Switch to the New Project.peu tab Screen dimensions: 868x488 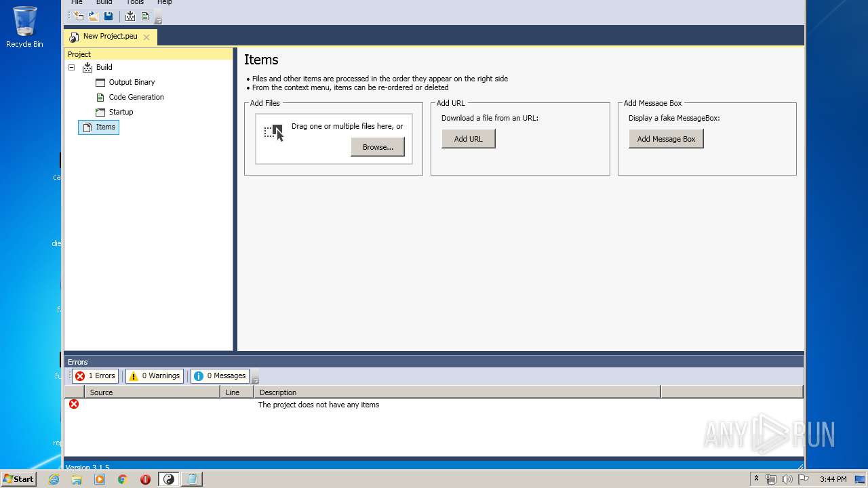[110, 37]
